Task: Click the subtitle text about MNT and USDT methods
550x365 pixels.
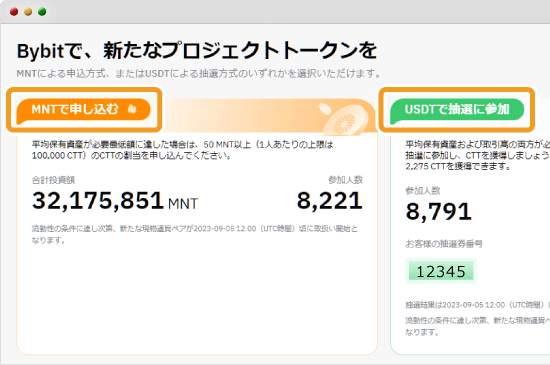Action: coord(199,74)
